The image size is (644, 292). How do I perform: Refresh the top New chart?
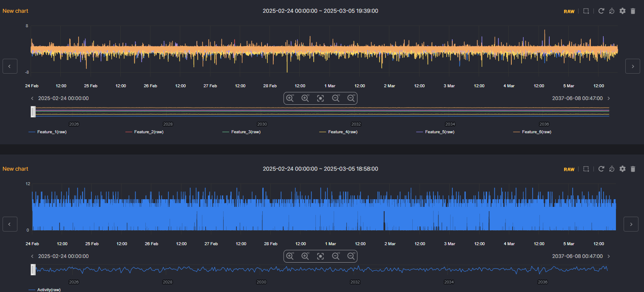click(x=601, y=11)
